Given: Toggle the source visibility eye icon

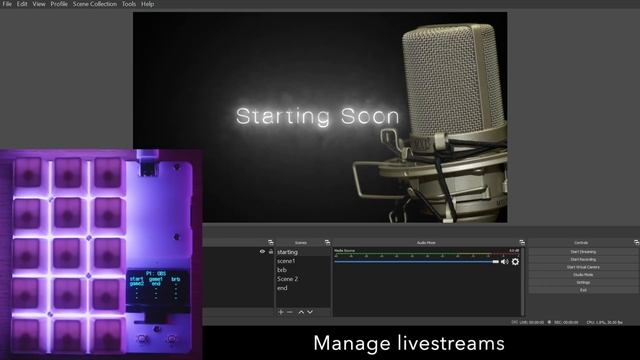Looking at the screenshot, I should click(262, 251).
